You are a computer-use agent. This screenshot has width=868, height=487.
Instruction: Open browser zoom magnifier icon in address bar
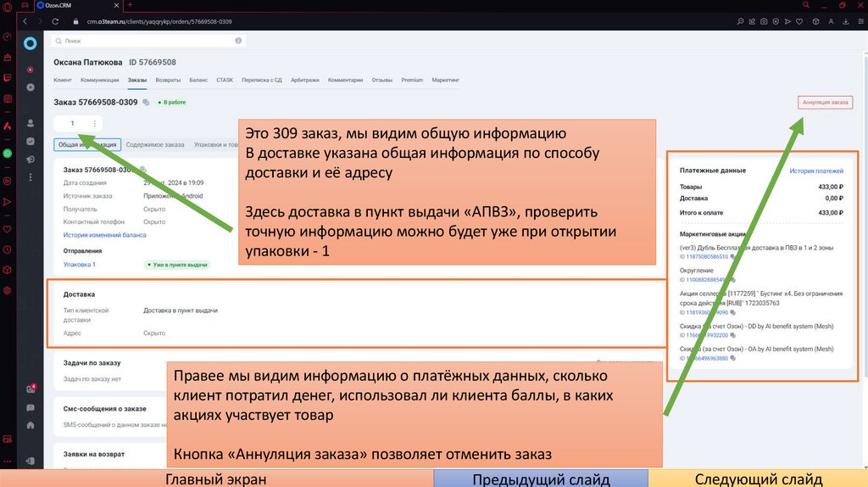[x=740, y=21]
